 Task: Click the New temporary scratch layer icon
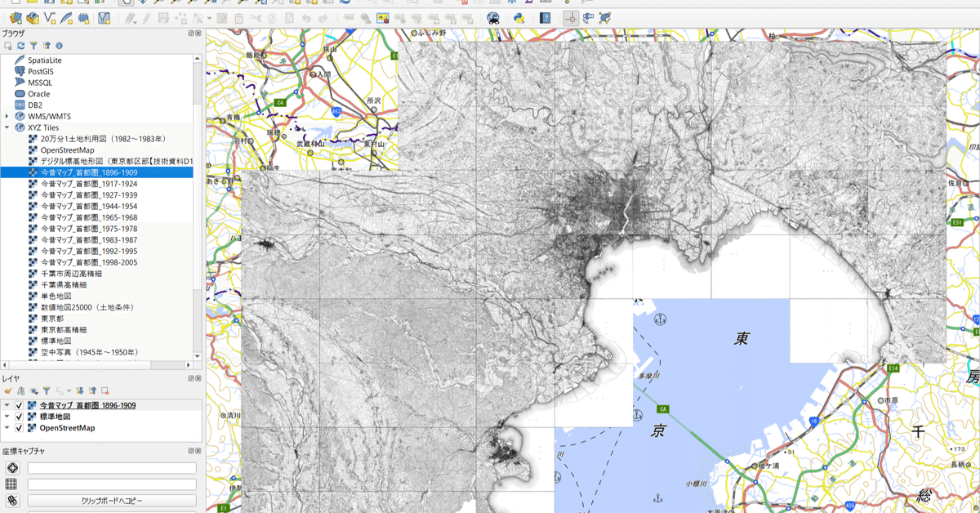pyautogui.click(x=84, y=18)
